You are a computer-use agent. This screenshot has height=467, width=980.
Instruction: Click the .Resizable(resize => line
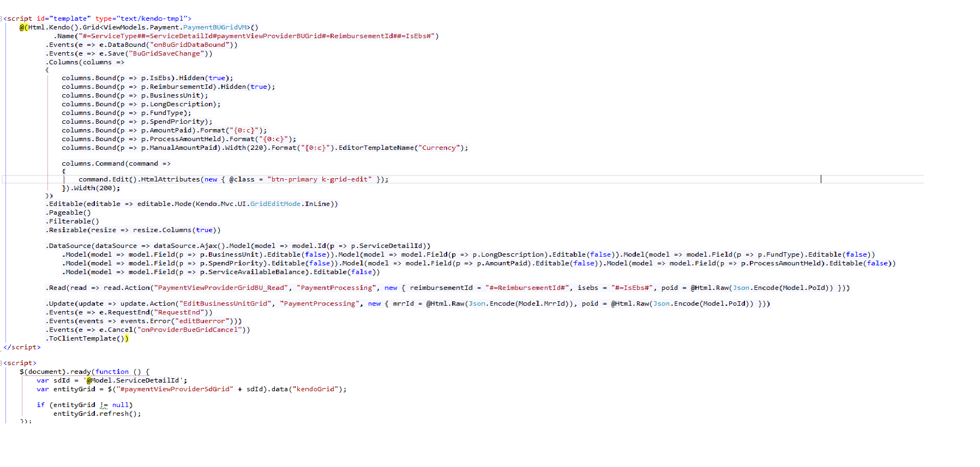click(x=133, y=230)
